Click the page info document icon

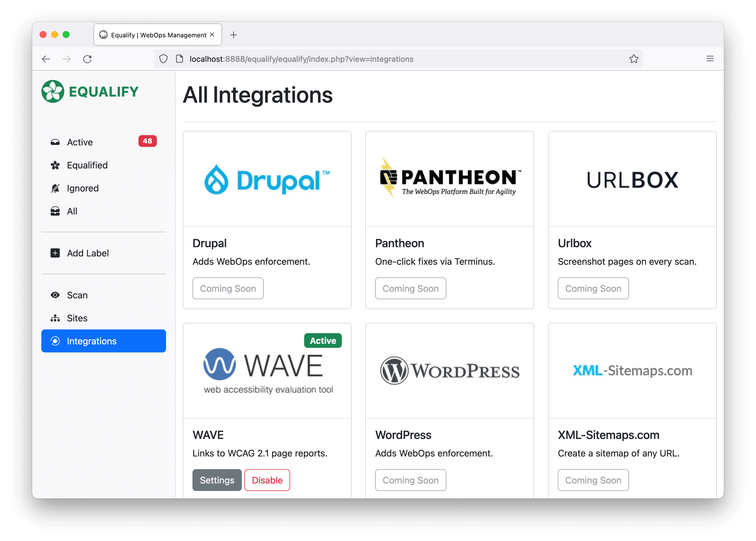(x=180, y=59)
